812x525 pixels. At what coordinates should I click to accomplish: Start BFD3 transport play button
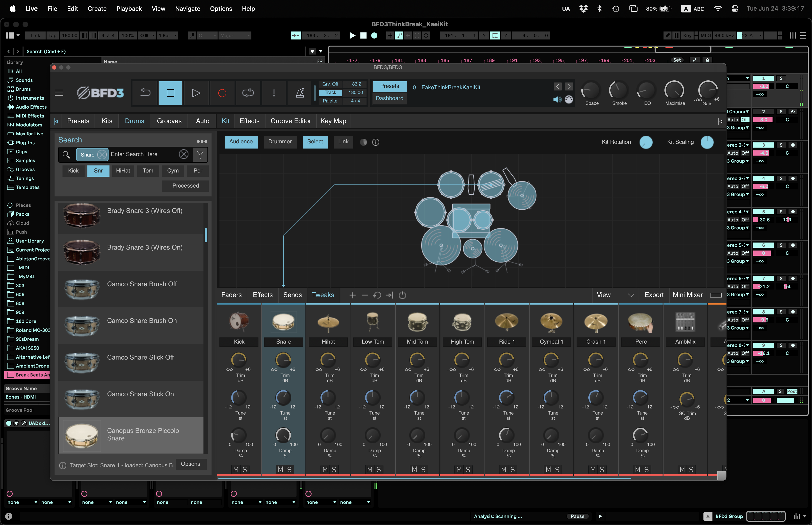tap(196, 93)
